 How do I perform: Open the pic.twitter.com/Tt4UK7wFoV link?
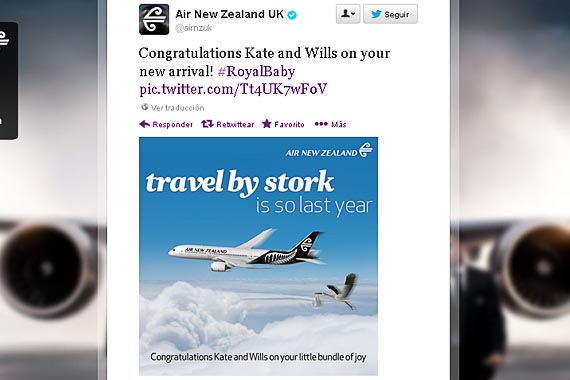pos(233,89)
